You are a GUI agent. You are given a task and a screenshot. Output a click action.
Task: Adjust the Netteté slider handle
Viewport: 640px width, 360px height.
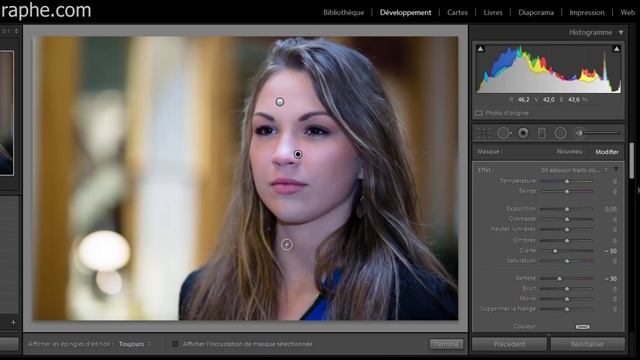click(x=560, y=278)
